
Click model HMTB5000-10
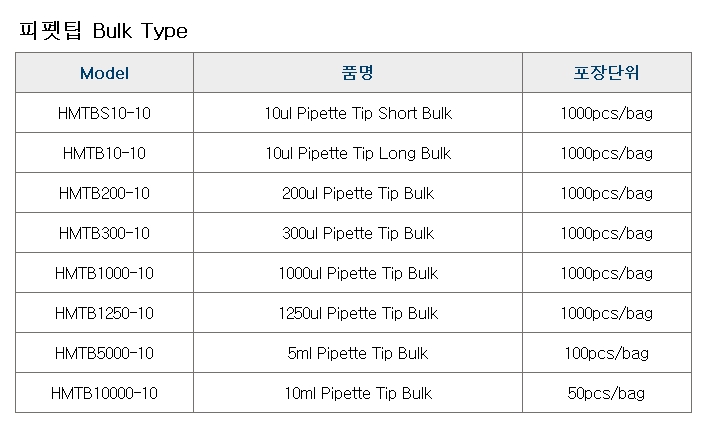point(104,353)
